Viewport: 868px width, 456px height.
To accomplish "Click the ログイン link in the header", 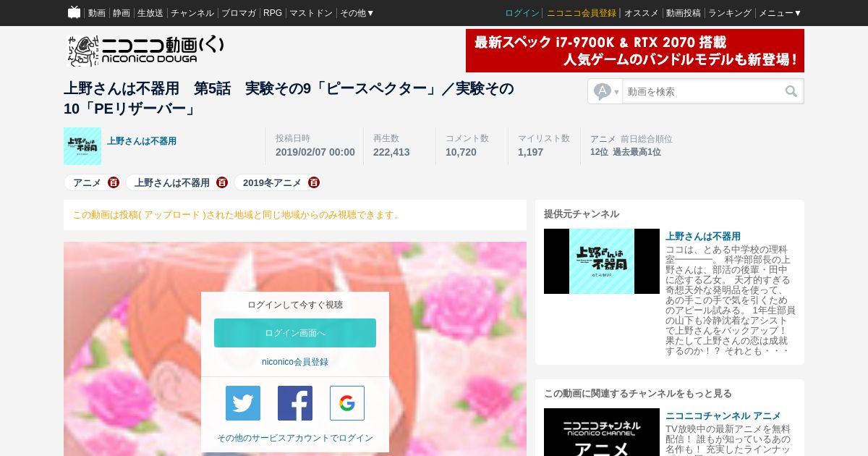I will click(522, 13).
